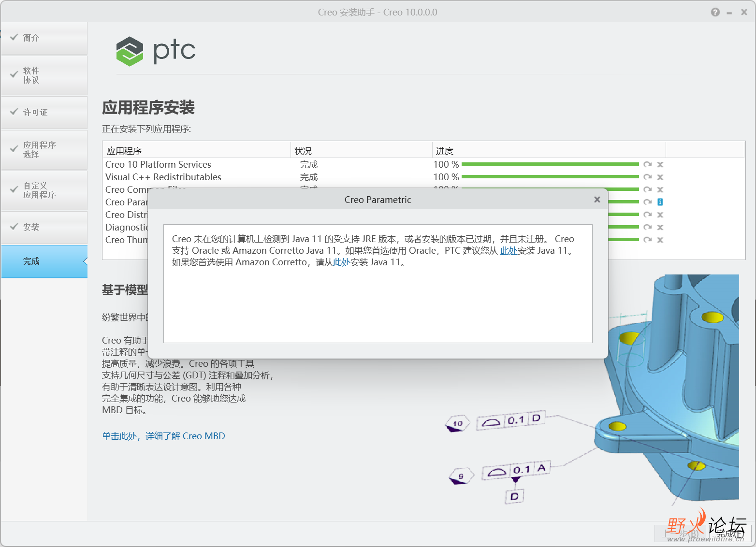Click progress bar of Visual C++ Redistributables
Image resolution: width=756 pixels, height=547 pixels.
550,177
